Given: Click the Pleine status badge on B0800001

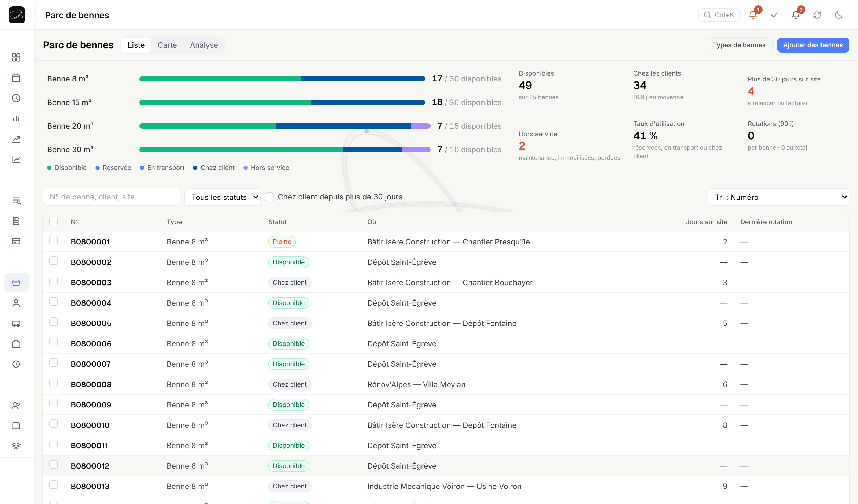Looking at the screenshot, I should click(282, 242).
